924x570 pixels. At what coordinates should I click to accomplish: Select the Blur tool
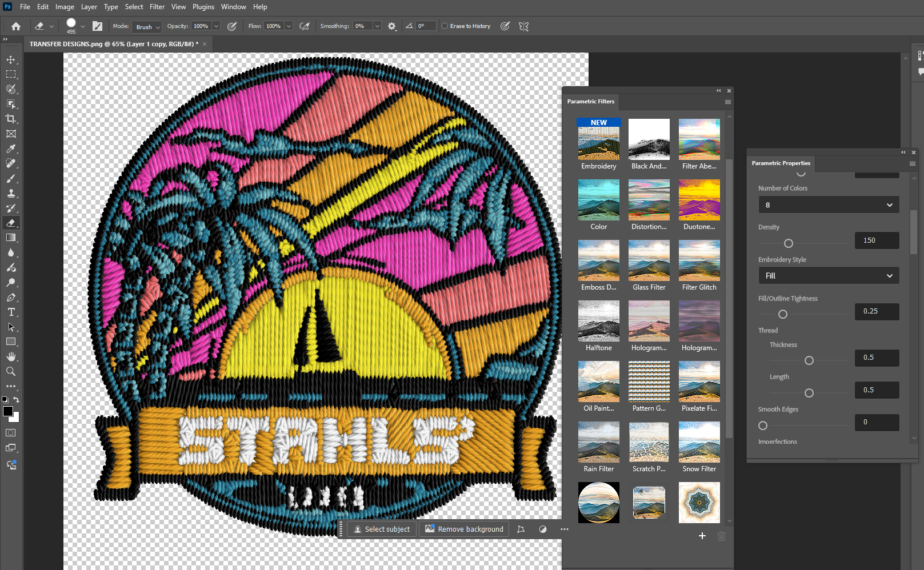pos(11,252)
